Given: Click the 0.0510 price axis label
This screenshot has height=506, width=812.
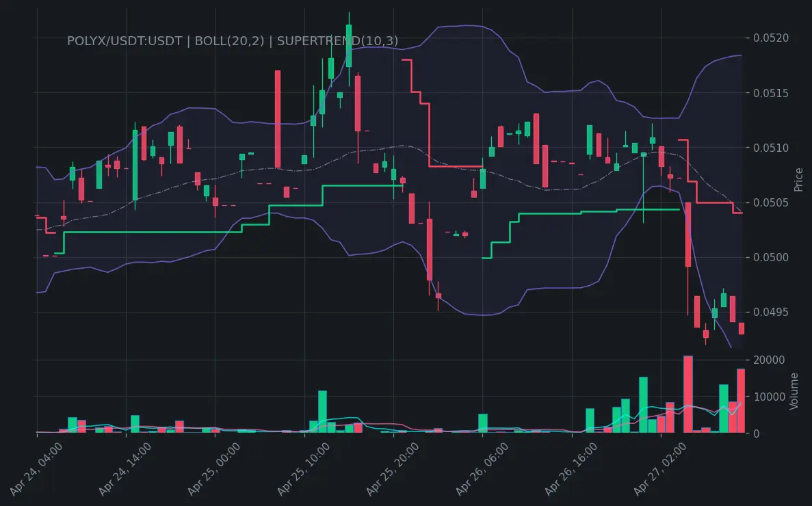Looking at the screenshot, I should 771,148.
